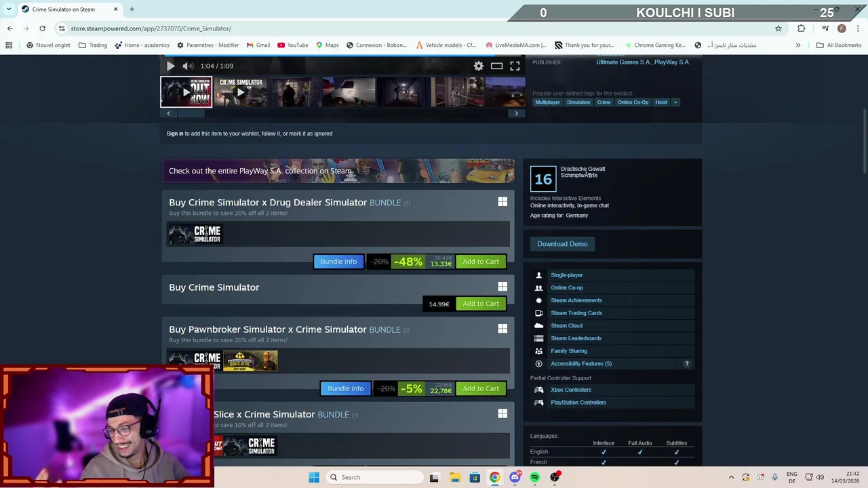Show more bookmarks with chevron
The height and width of the screenshot is (488, 868).
click(798, 45)
